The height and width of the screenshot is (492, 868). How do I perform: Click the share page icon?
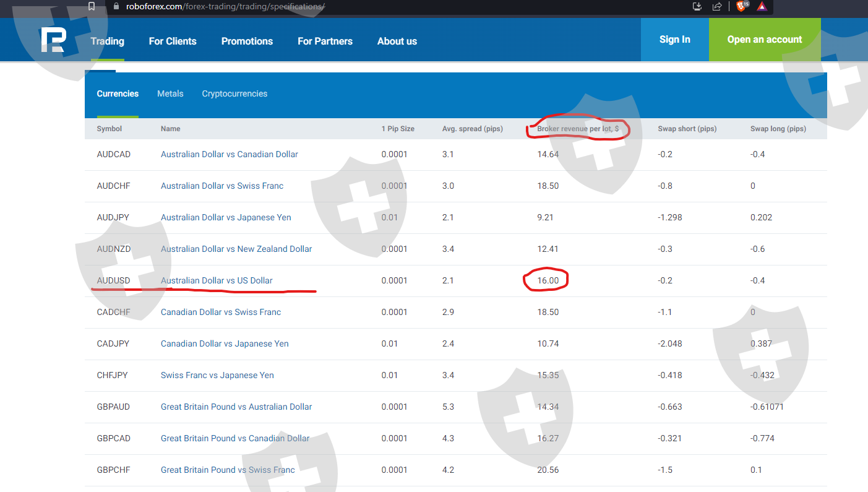click(717, 6)
